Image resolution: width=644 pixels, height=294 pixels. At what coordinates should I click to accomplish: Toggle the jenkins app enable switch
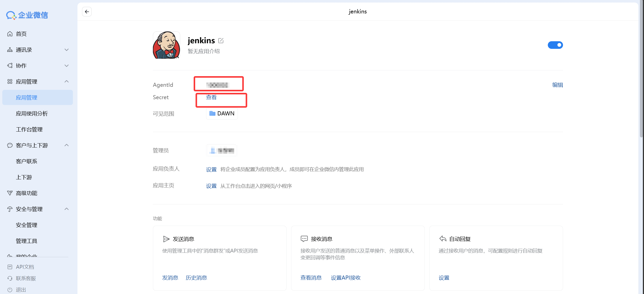[555, 45]
